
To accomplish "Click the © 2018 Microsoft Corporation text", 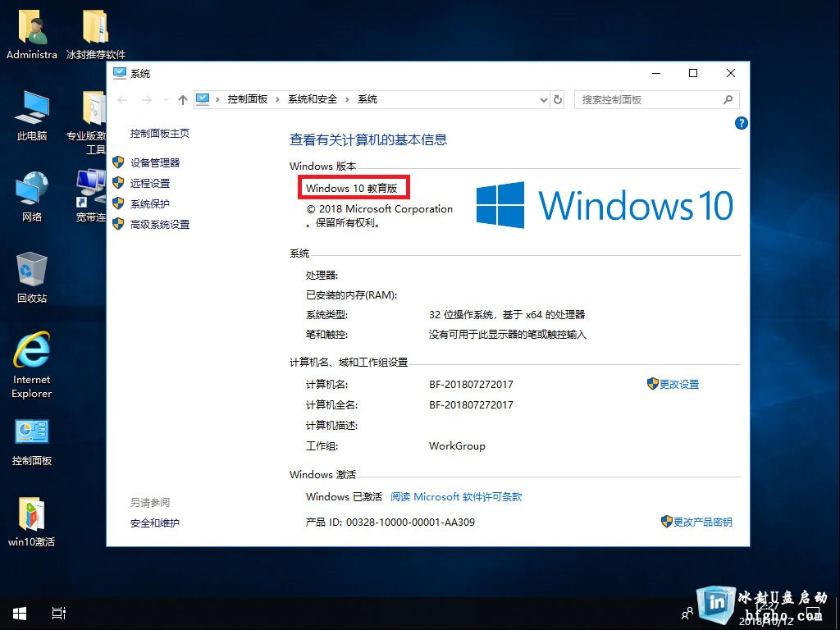I will tap(379, 209).
